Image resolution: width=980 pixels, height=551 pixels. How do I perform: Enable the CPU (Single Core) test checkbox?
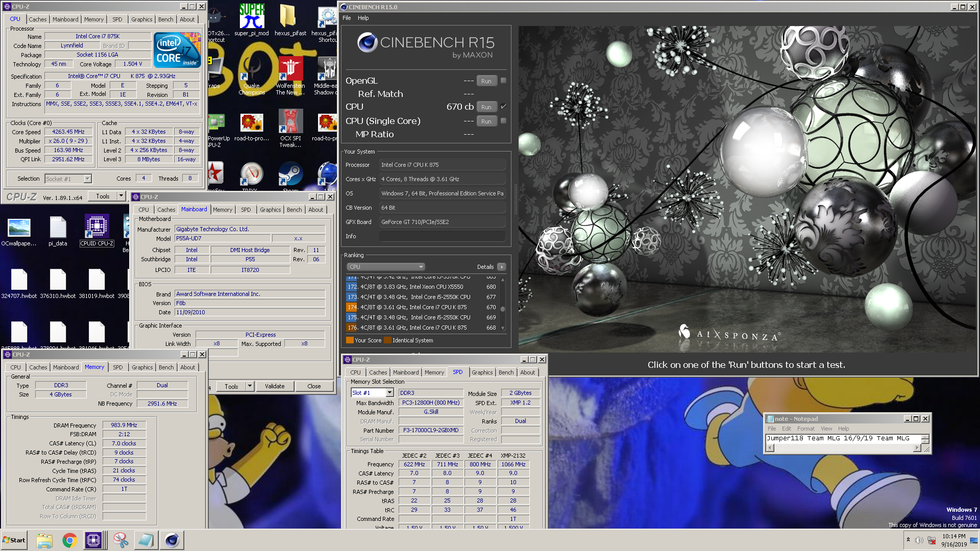pos(503,121)
